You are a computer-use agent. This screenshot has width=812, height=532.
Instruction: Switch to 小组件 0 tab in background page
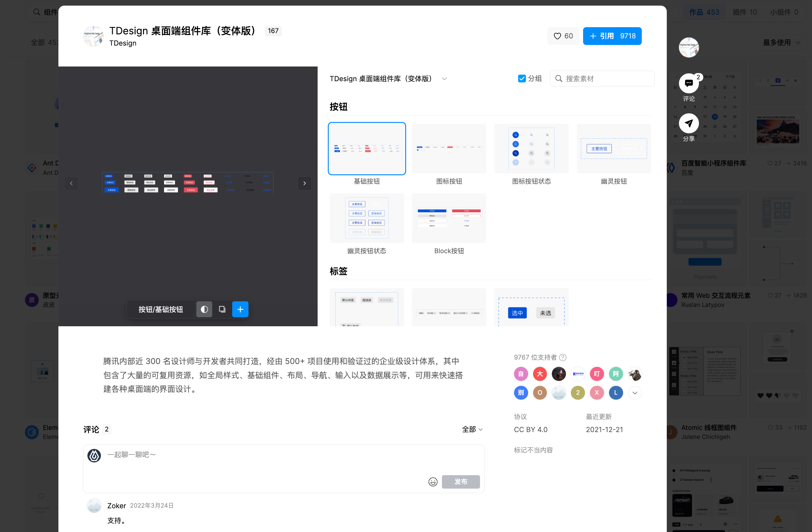pos(784,12)
